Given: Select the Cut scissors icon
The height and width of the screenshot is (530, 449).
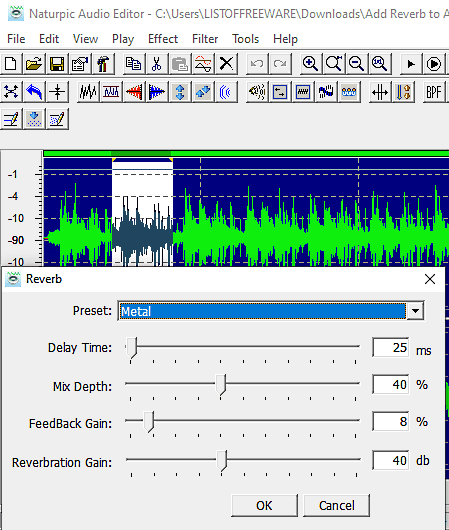Looking at the screenshot, I should 157,64.
